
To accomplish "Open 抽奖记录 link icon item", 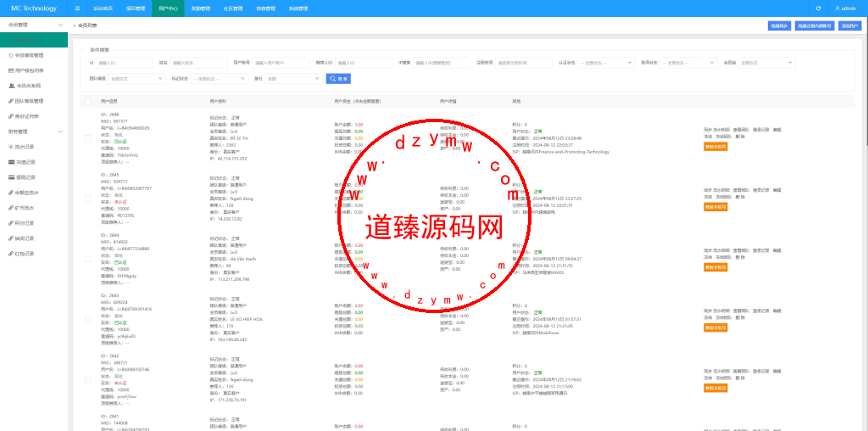I will (x=34, y=238).
